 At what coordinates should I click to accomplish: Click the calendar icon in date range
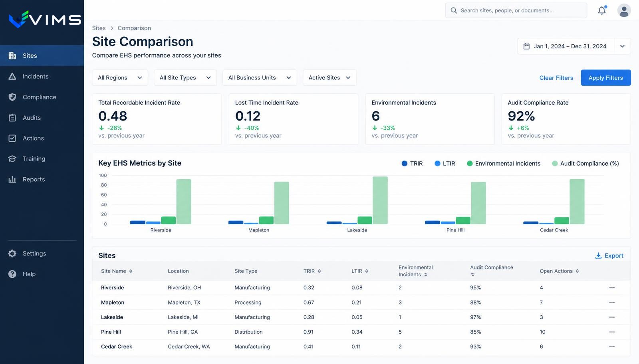pos(526,46)
